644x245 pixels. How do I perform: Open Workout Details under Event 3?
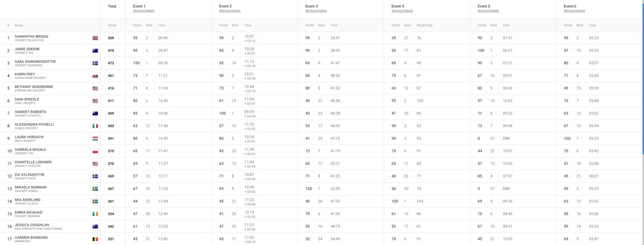316,11
